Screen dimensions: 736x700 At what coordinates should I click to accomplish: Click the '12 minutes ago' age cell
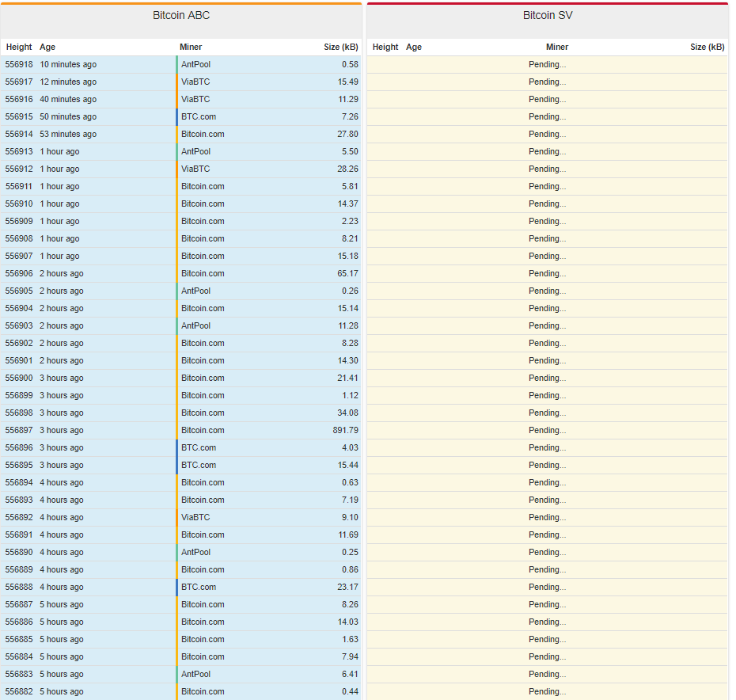[x=68, y=82]
